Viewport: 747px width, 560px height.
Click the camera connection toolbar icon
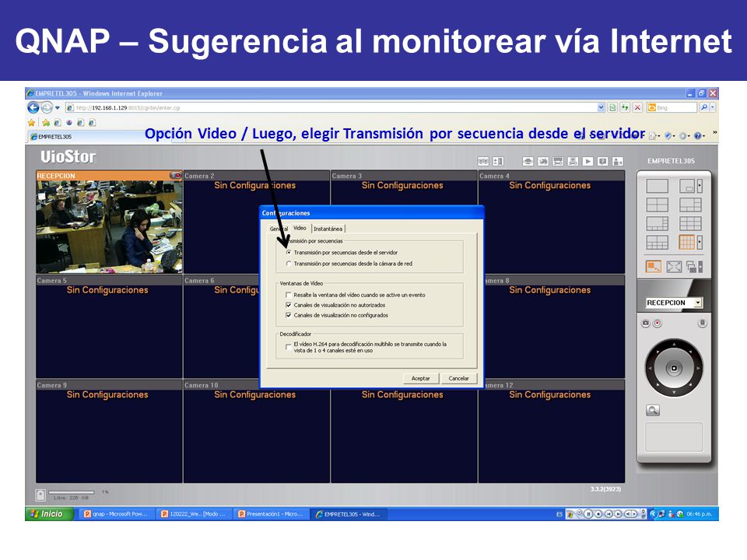coord(528,162)
